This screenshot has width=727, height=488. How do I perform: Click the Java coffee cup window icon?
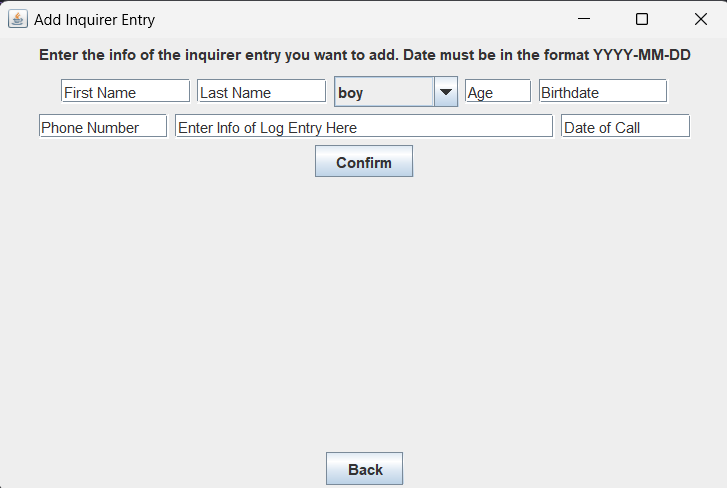tap(18, 19)
